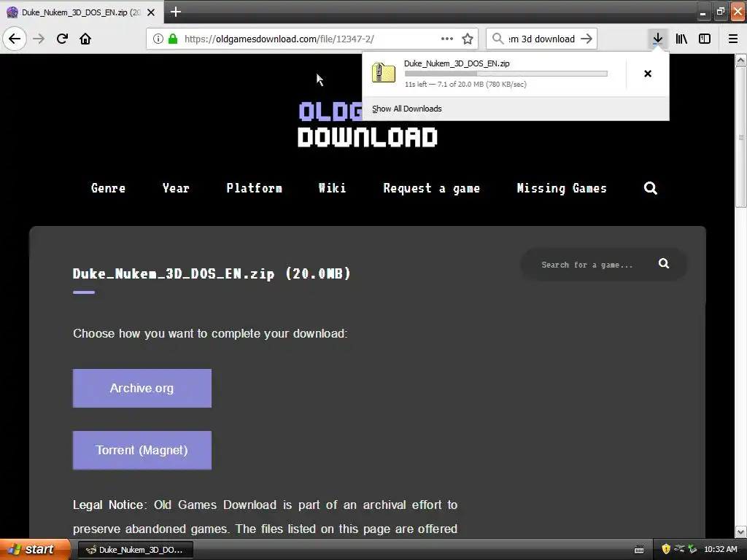The image size is (747, 560).
Task: Go back to the previous page
Action: (x=15, y=39)
